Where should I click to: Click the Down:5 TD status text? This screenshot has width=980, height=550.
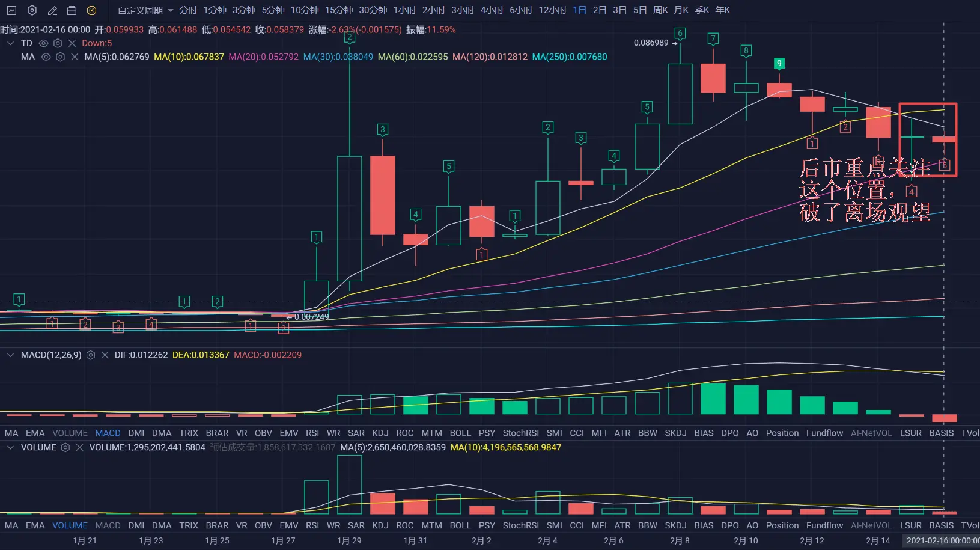[x=97, y=43]
